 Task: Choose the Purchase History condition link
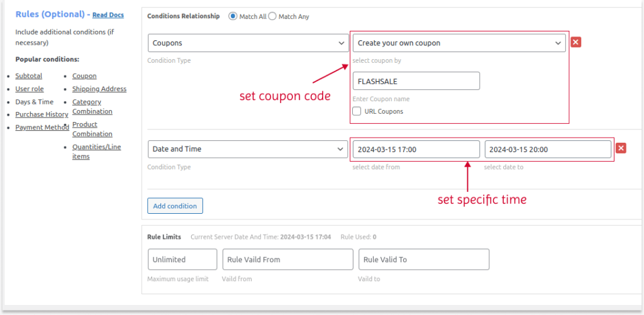point(42,114)
